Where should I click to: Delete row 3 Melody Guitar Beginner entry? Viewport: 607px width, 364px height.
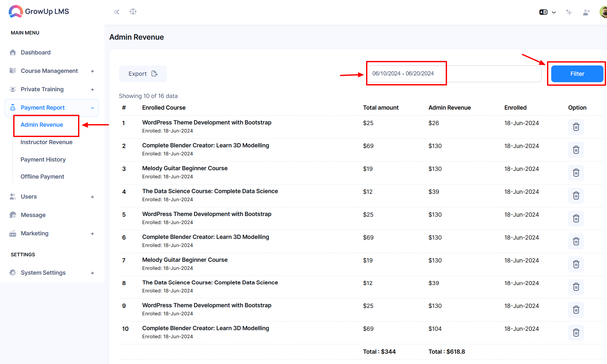coord(576,173)
